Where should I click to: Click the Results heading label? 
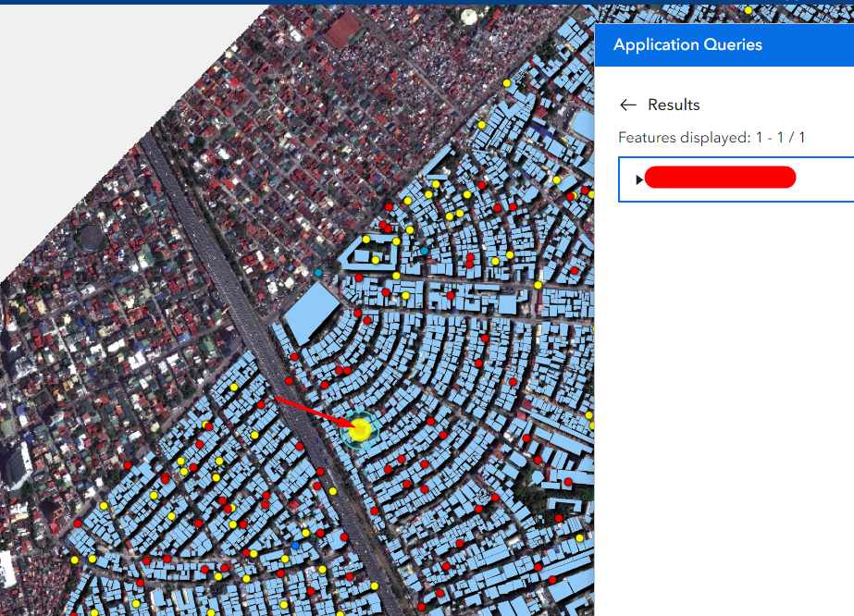671,105
